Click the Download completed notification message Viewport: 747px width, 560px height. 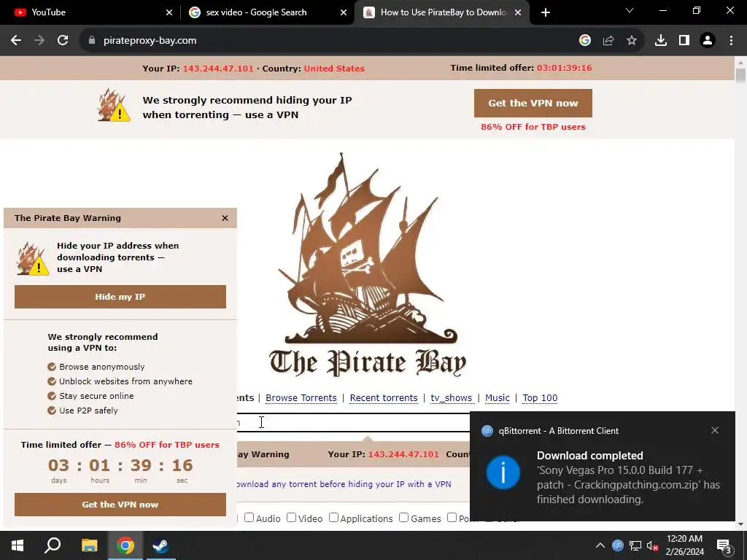[x=628, y=477]
